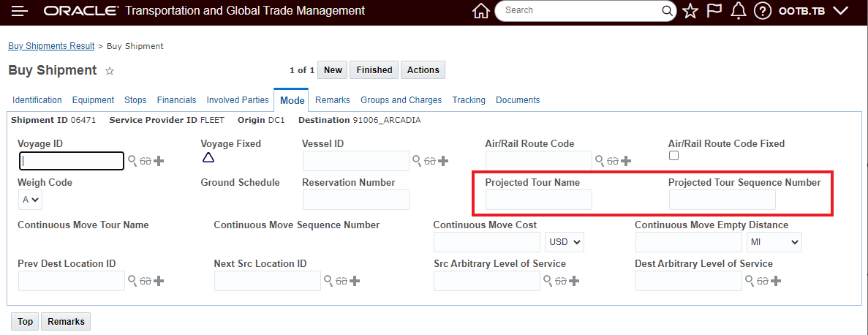868x335 pixels.
Task: Click the Finished button
Action: [x=374, y=70]
